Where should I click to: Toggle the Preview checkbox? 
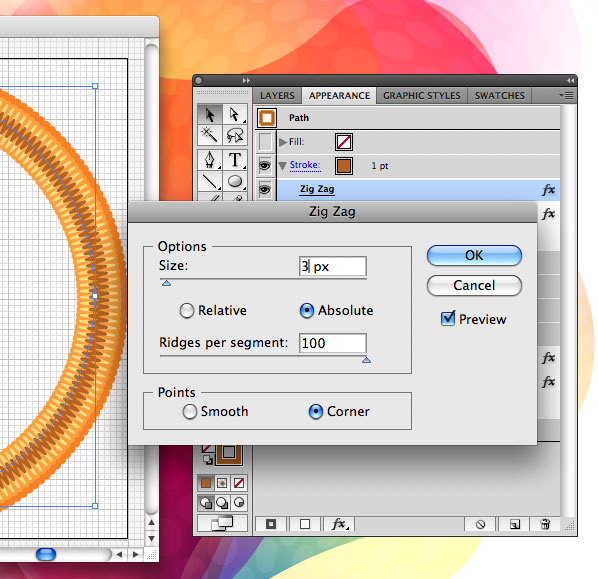click(x=448, y=318)
